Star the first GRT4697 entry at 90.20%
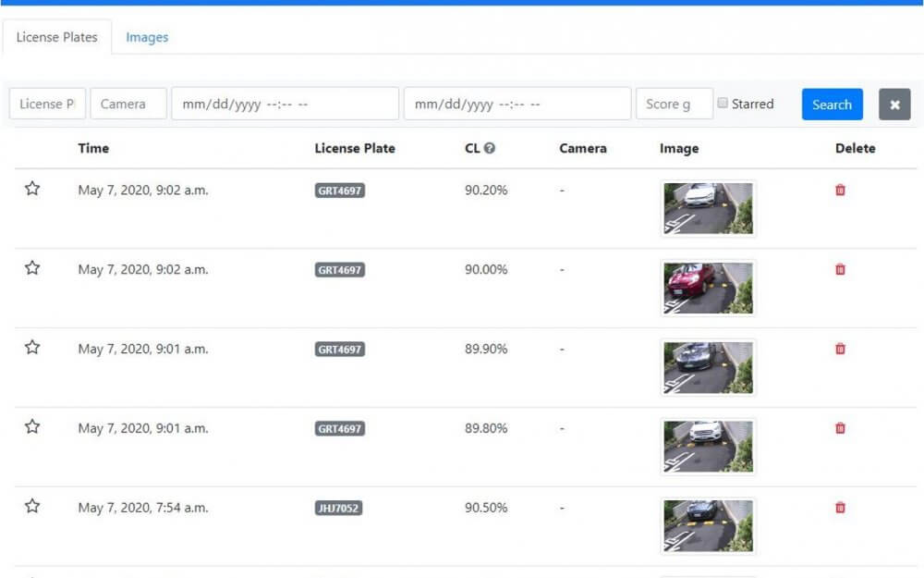Image resolution: width=924 pixels, height=578 pixels. tap(32, 189)
